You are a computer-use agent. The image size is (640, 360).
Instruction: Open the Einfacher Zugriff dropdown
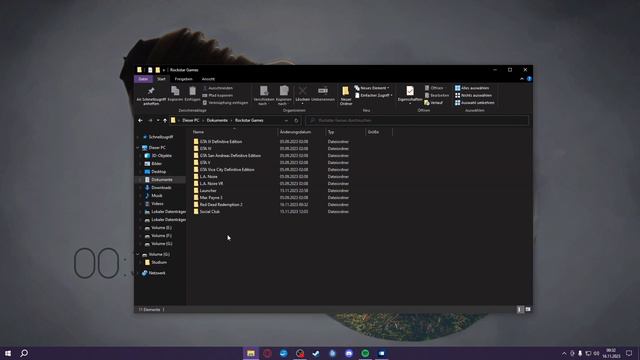click(373, 95)
